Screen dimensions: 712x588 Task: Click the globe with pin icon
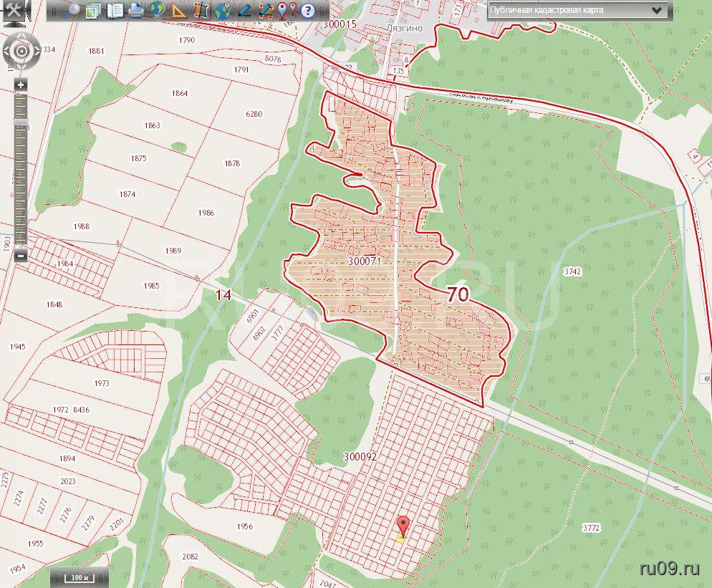(x=223, y=10)
